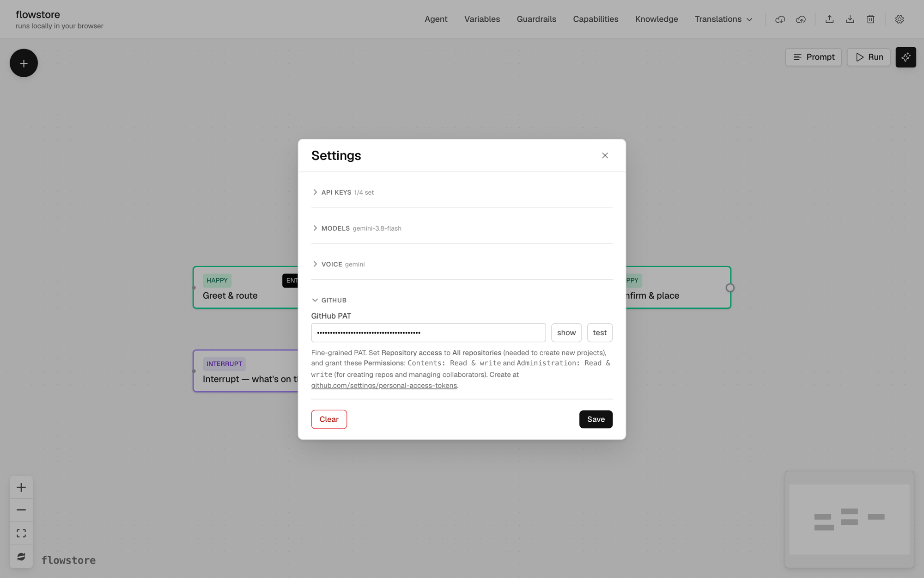Click the auto-layout icon below fit view

coord(21,557)
